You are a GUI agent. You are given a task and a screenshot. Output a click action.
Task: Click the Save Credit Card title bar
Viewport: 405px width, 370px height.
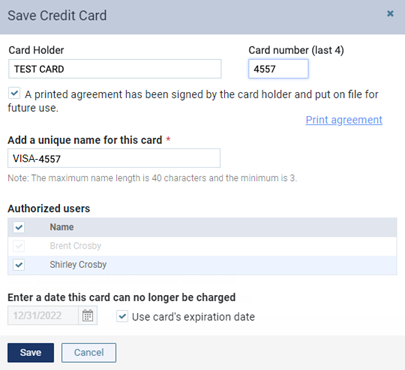coord(202,16)
